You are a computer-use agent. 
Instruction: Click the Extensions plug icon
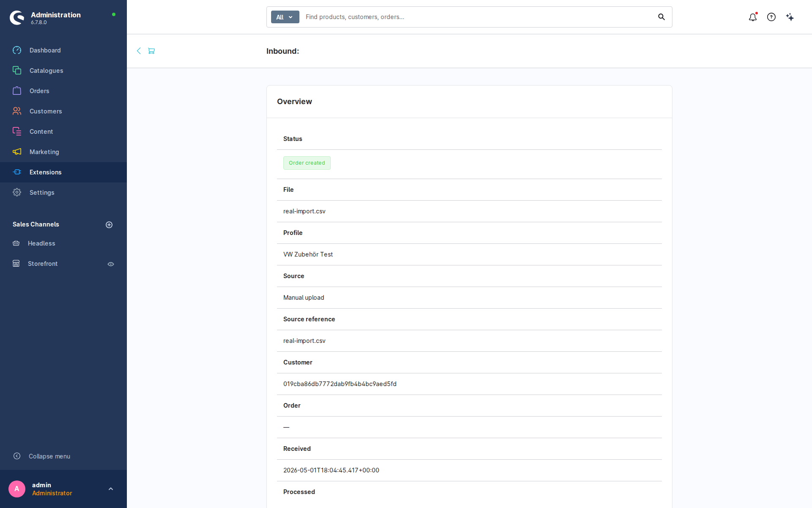pos(17,172)
